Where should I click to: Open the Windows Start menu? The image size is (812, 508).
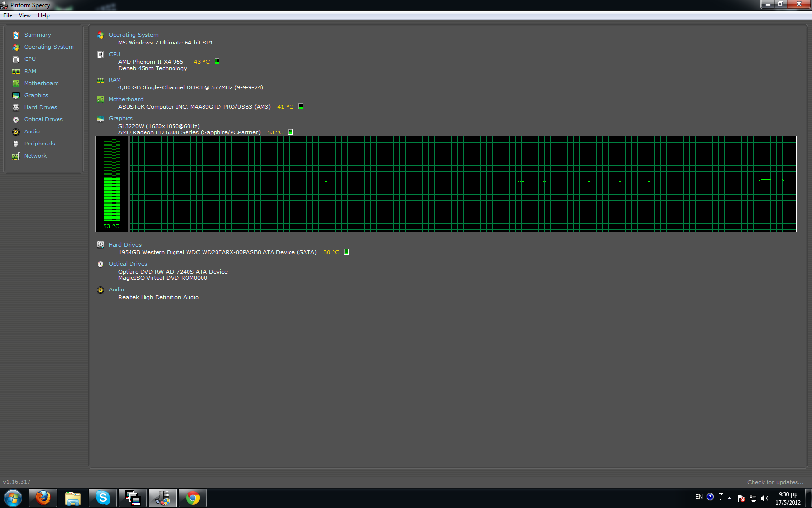pos(13,498)
